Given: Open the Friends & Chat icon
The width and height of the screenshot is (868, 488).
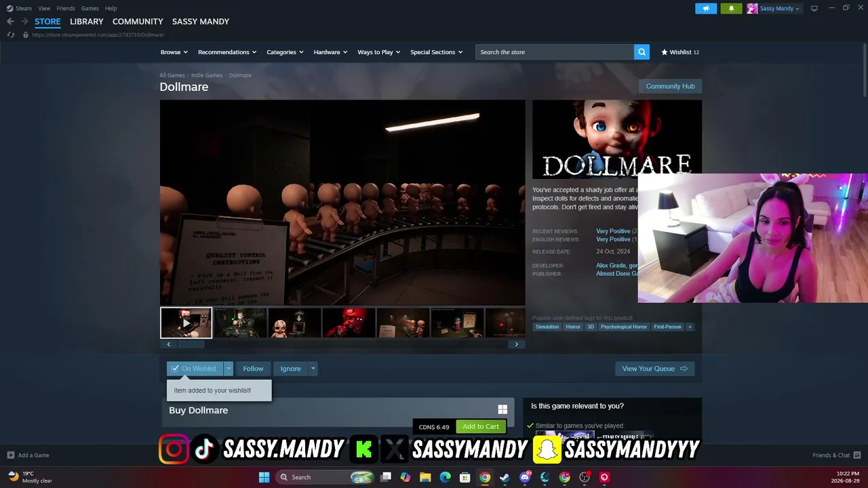Looking at the screenshot, I should (857, 455).
